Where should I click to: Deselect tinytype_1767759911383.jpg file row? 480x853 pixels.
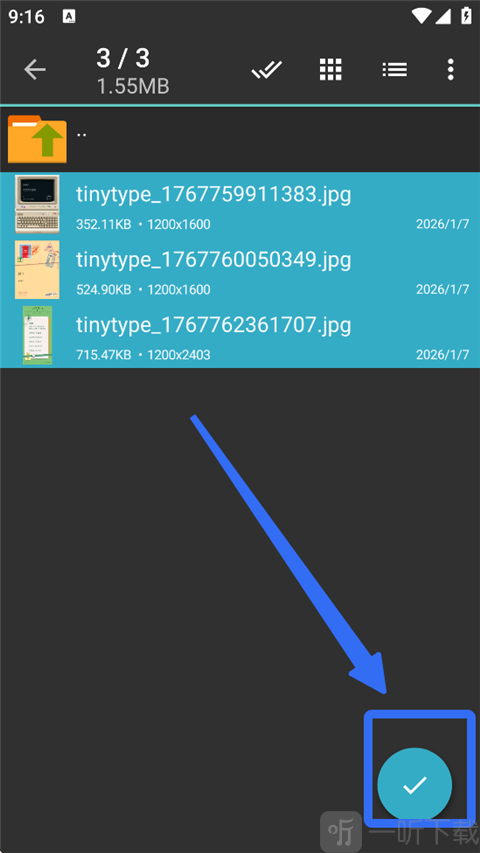240,205
